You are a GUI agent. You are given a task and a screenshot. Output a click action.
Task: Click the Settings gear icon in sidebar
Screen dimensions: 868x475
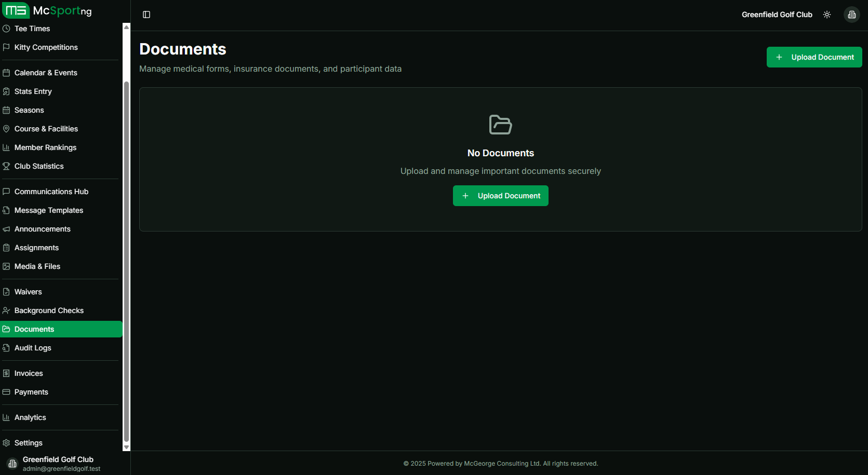coord(6,443)
